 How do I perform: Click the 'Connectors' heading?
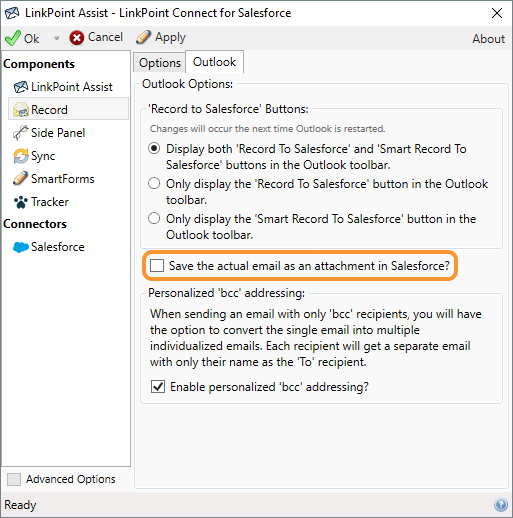tap(35, 224)
